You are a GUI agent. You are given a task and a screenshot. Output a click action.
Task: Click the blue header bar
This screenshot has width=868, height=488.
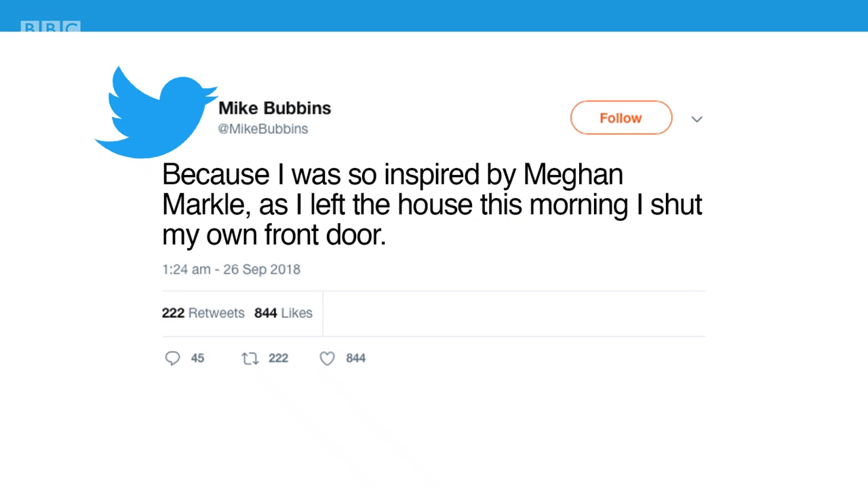pos(434,16)
